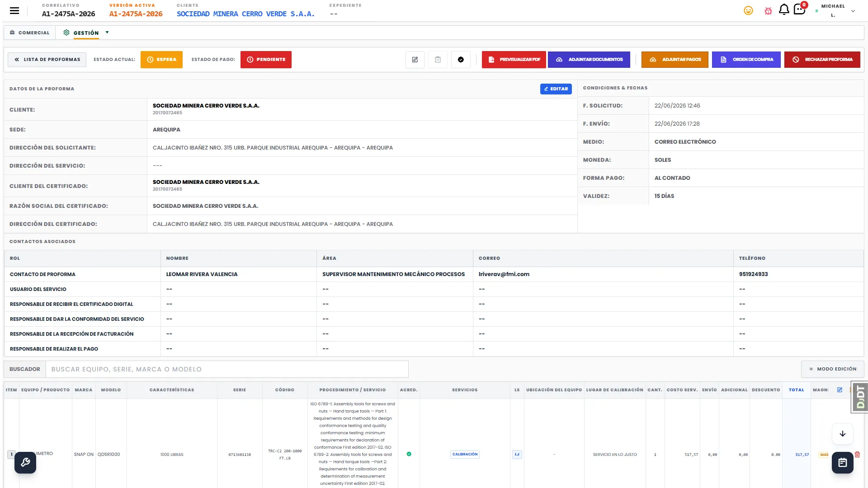Click the DJDT debug toolbar handle
This screenshot has width=868, height=488.
point(859,398)
